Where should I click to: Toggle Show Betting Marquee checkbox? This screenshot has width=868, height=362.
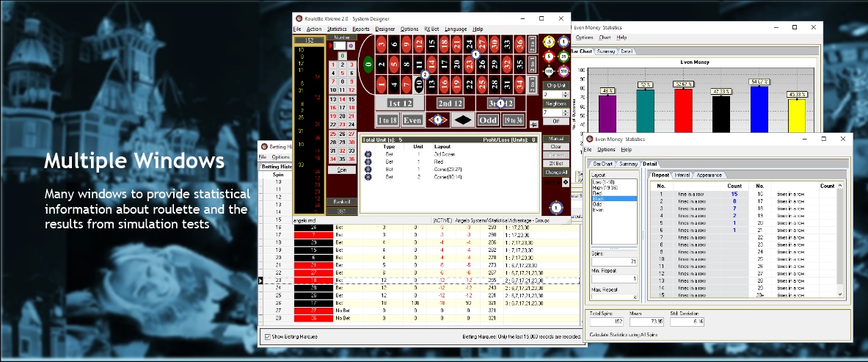pyautogui.click(x=268, y=336)
